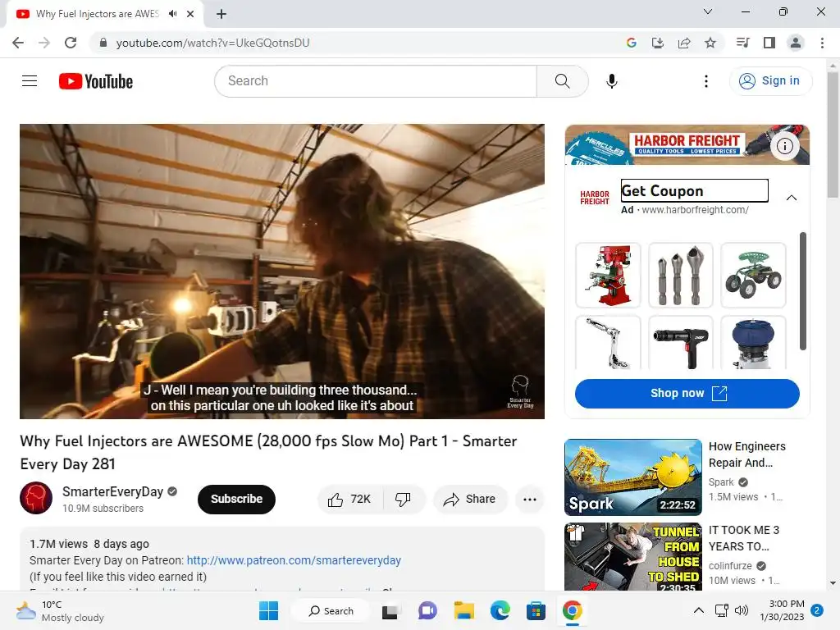
Task: Open 'How Engineers Repair And...' title
Action: click(x=746, y=454)
